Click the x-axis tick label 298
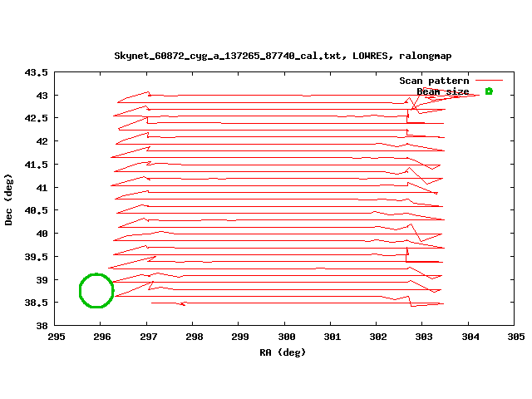The width and height of the screenshot is (532, 399). [194, 337]
